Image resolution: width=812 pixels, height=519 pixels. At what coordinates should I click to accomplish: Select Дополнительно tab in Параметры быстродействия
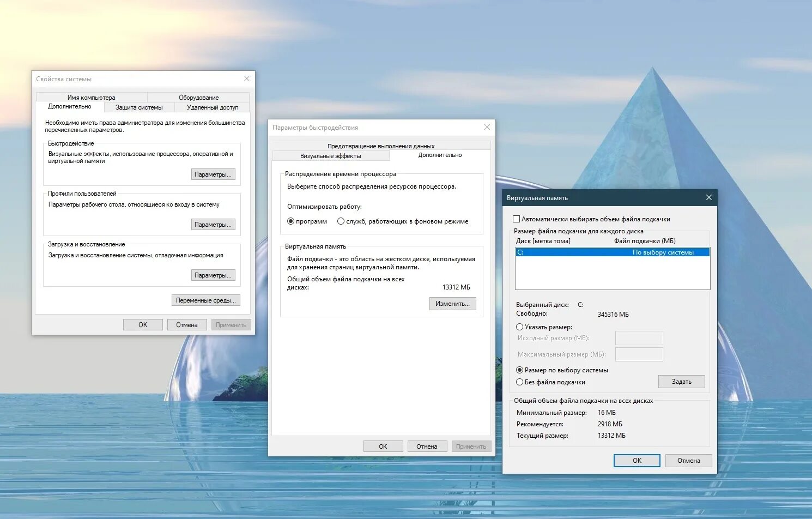click(440, 155)
